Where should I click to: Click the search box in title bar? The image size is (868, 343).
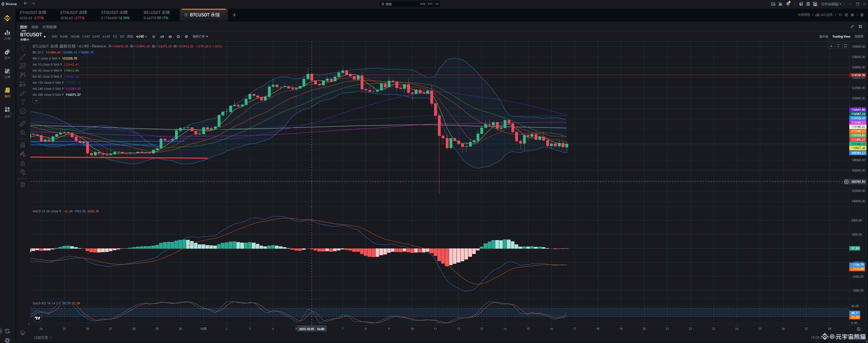409,4
